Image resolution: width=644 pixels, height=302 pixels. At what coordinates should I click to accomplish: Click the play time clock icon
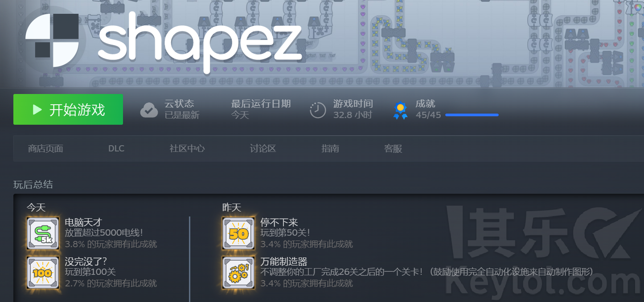tap(318, 110)
